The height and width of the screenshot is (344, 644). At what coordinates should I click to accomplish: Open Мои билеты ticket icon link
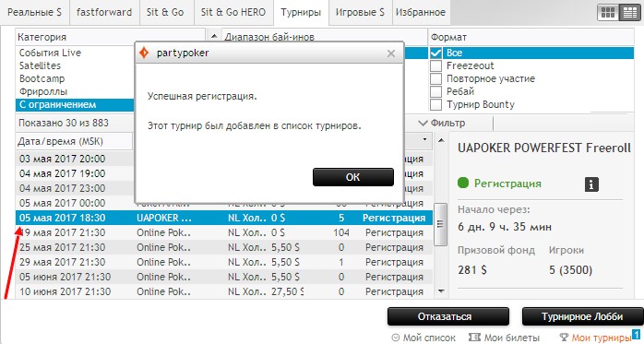pos(475,338)
